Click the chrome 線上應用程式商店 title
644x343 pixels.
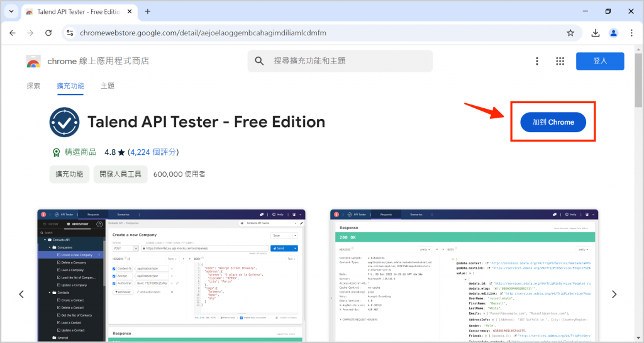[98, 61]
